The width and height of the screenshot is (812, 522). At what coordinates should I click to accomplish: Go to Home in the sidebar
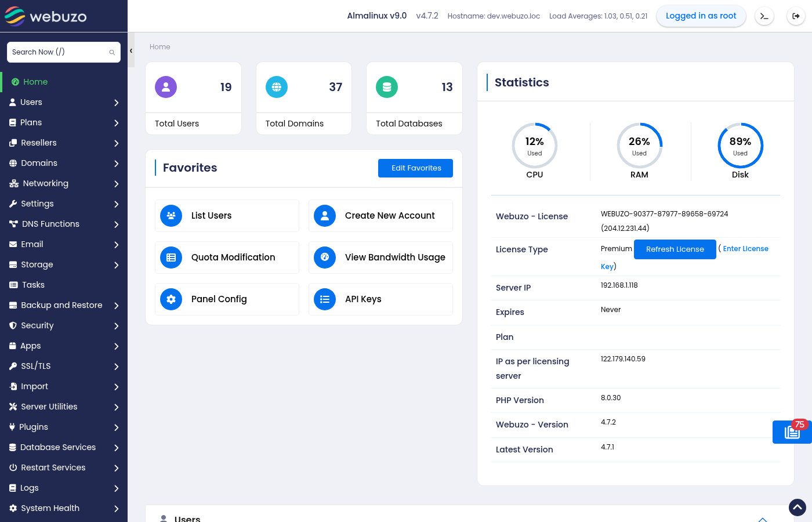(x=64, y=82)
